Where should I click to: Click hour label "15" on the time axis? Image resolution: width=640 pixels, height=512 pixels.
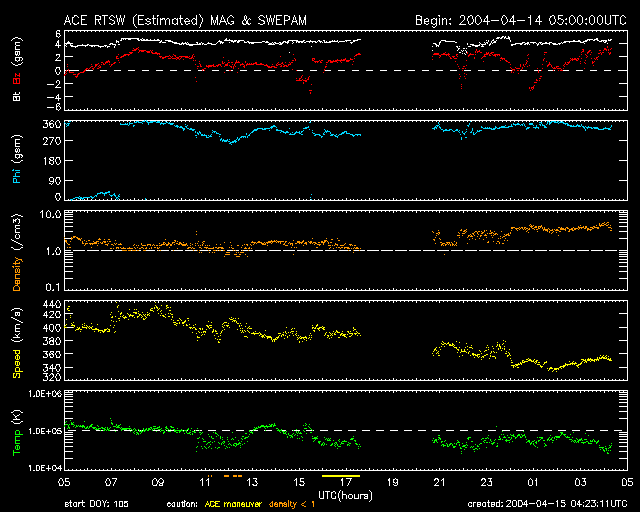click(299, 482)
